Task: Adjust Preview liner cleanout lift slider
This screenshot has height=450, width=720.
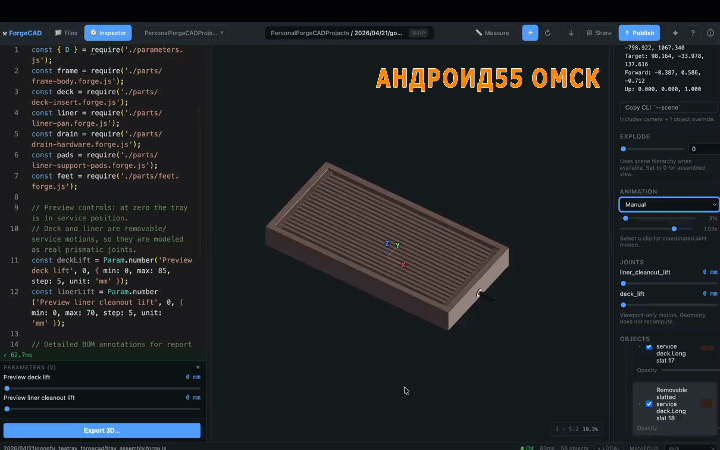Action: tap(102, 409)
